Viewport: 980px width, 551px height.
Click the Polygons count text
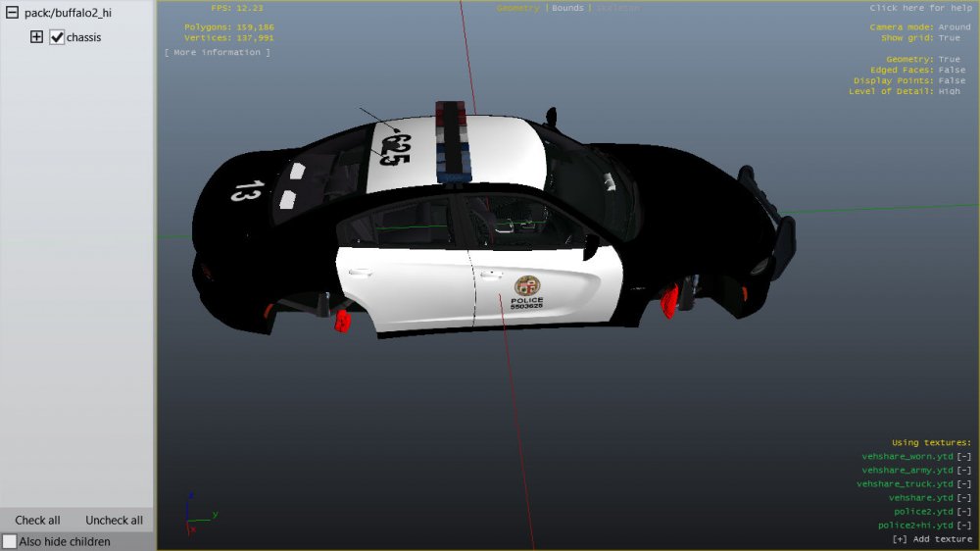(x=228, y=26)
